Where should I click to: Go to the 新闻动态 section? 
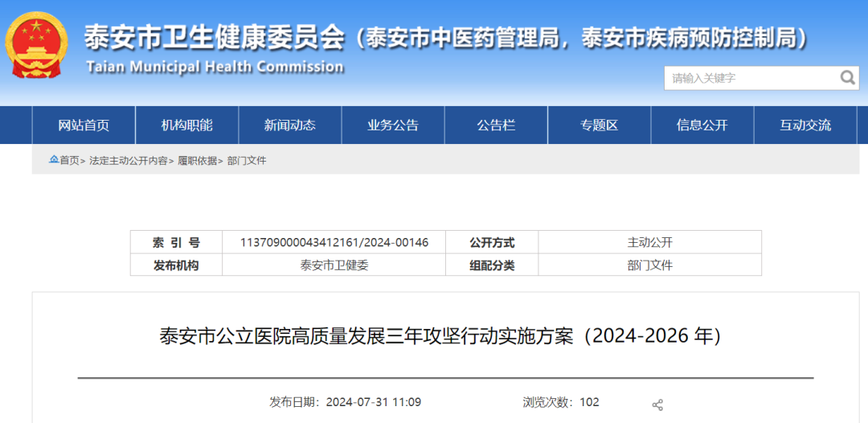[x=290, y=125]
